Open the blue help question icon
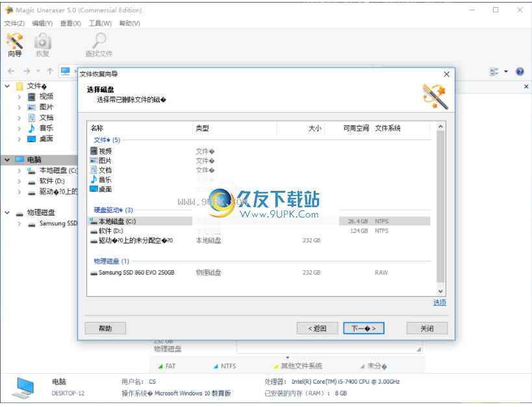Screen dimensions: 532x407 (520, 71)
